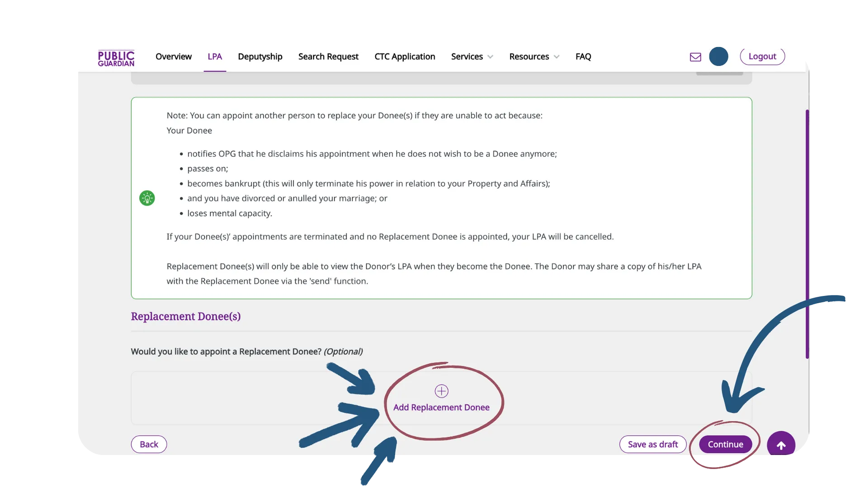Click the Search Request navigation link
The width and height of the screenshot is (868, 488).
329,56
